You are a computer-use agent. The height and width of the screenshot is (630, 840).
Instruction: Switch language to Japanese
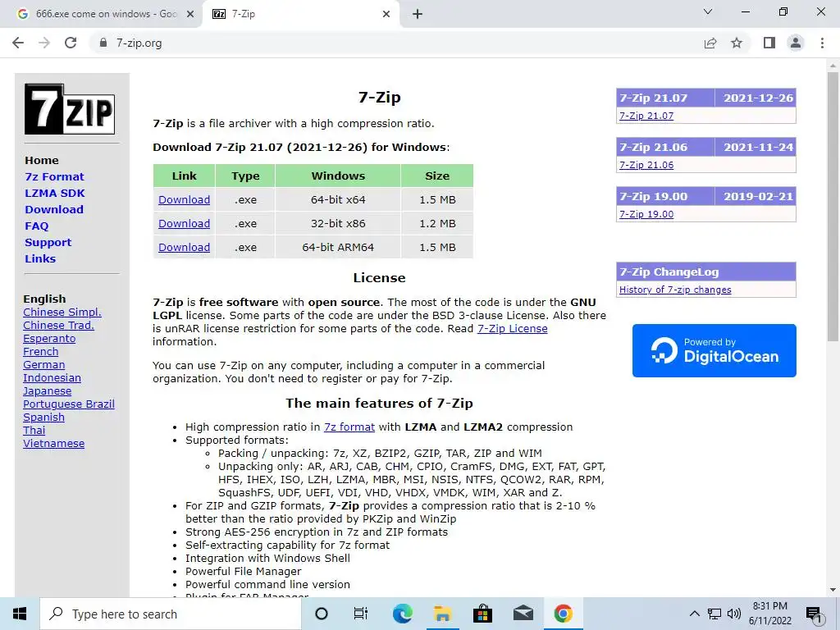click(x=47, y=391)
